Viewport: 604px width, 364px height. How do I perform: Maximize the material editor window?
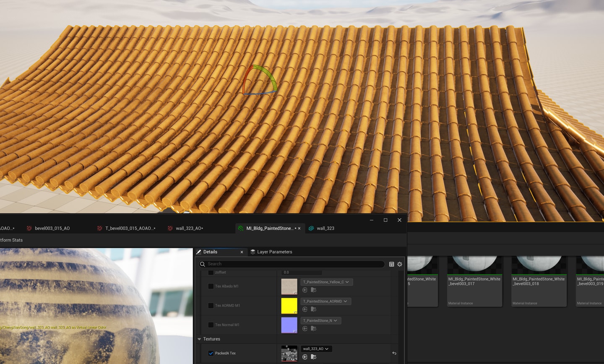[385, 220]
